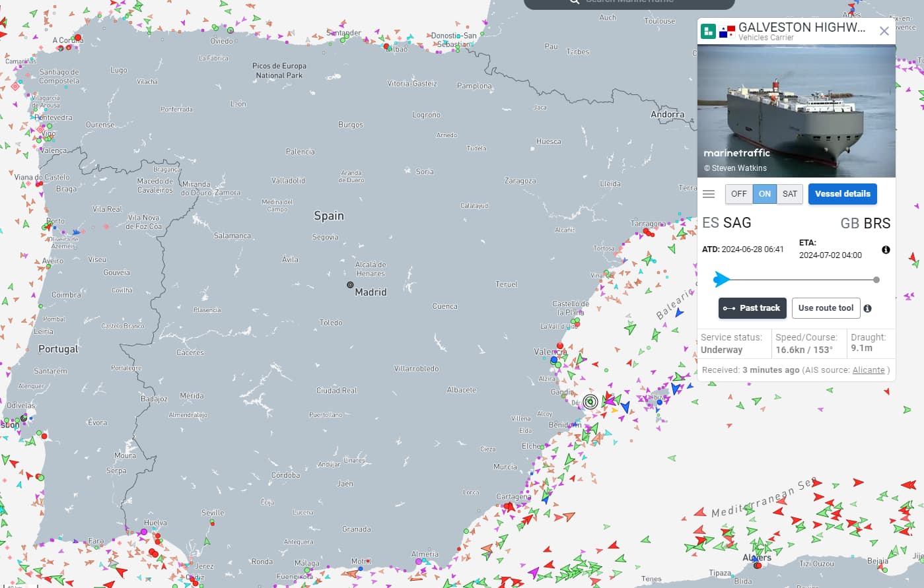This screenshot has height=588, width=924.
Task: Switch track display to SAT
Action: click(789, 194)
